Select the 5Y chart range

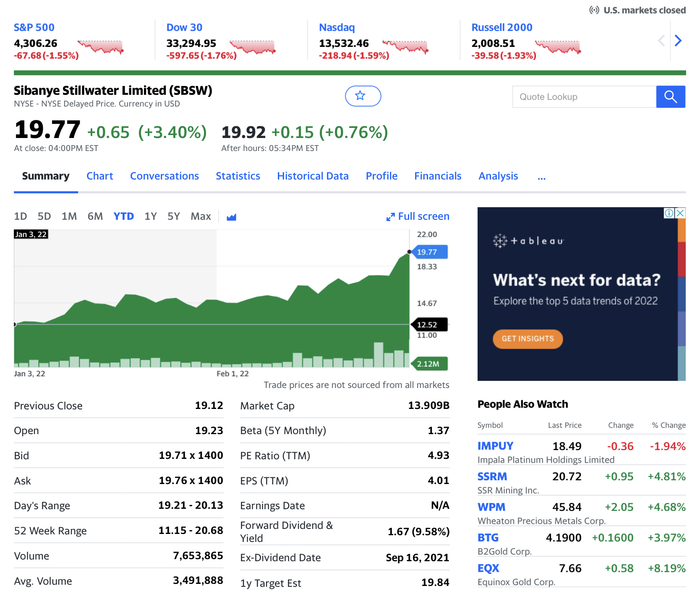174,216
